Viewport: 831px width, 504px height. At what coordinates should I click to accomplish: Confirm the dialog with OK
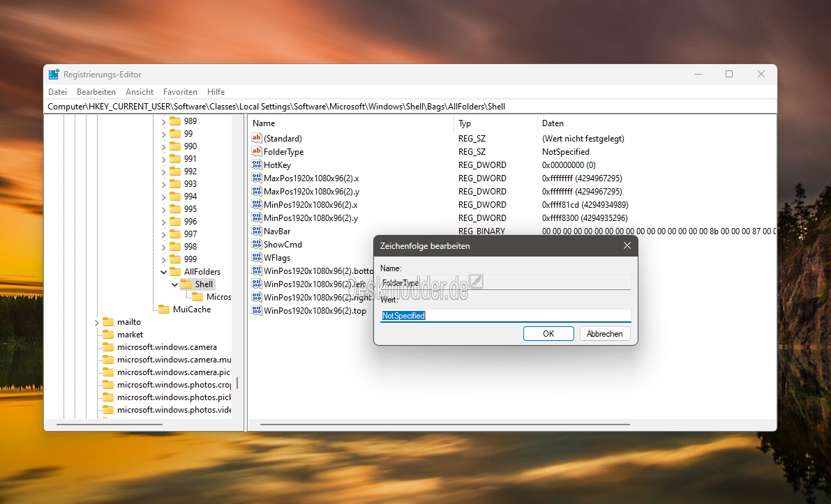[x=548, y=334]
